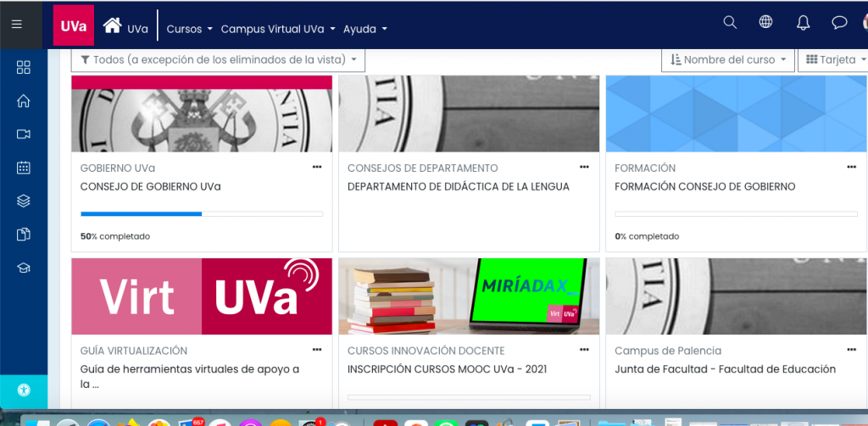Click the VirtUVa banner image
This screenshot has width=868, height=426.
[202, 296]
